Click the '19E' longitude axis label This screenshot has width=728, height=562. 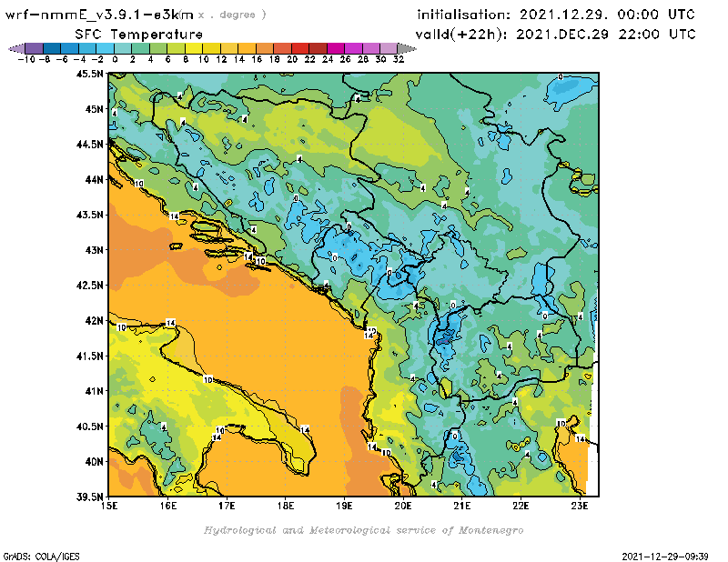(x=344, y=506)
